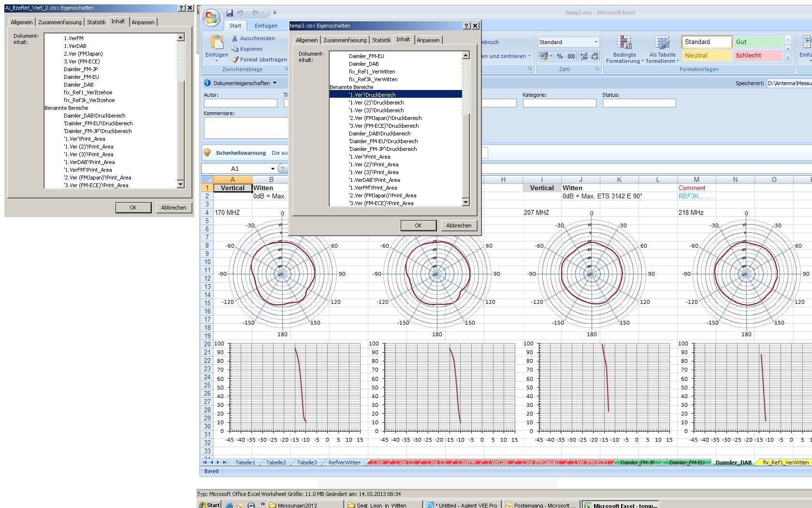Click Als Tabelle formatieren icon
The height and width of the screenshot is (508, 812).
(663, 49)
